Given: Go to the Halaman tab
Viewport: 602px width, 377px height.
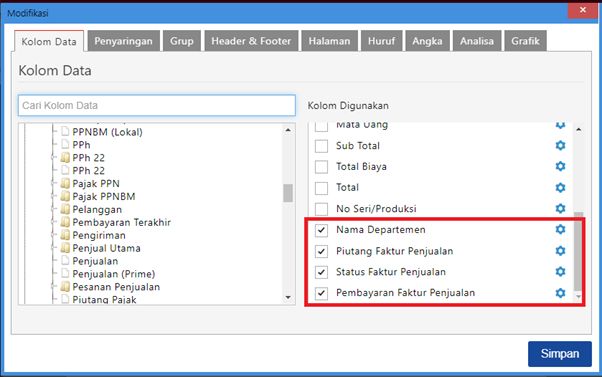Looking at the screenshot, I should [329, 41].
